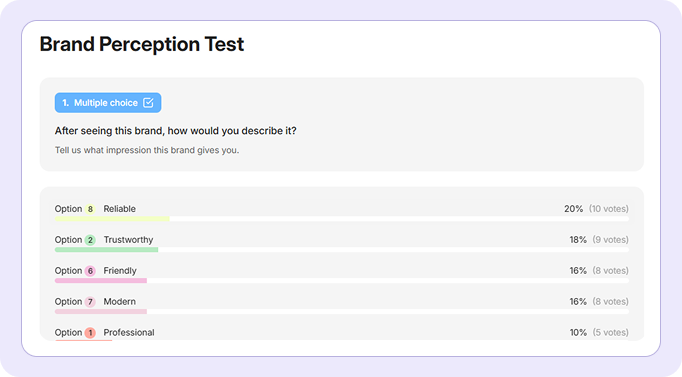
Task: Click the red number 1 option badge
Action: click(x=90, y=333)
